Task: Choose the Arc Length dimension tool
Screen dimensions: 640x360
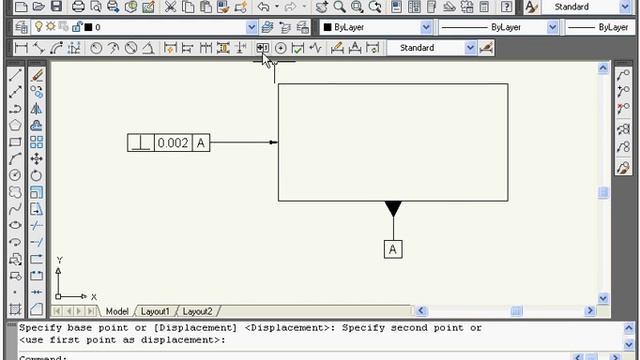Action: pyautogui.click(x=56, y=48)
